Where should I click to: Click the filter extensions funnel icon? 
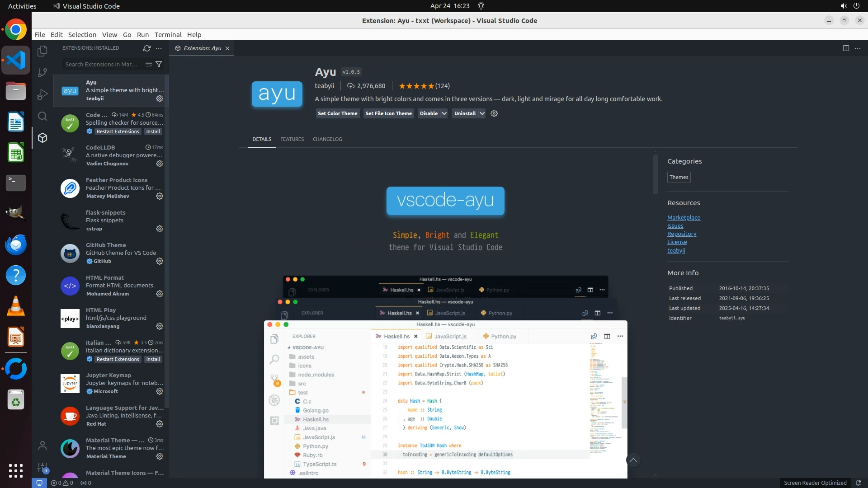coord(159,64)
